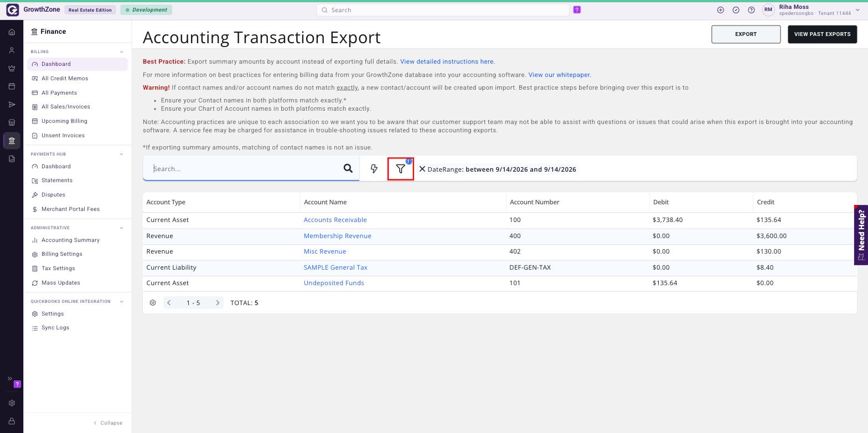Open the tasks checkmark icon in the header
868x433 pixels.
(x=736, y=10)
